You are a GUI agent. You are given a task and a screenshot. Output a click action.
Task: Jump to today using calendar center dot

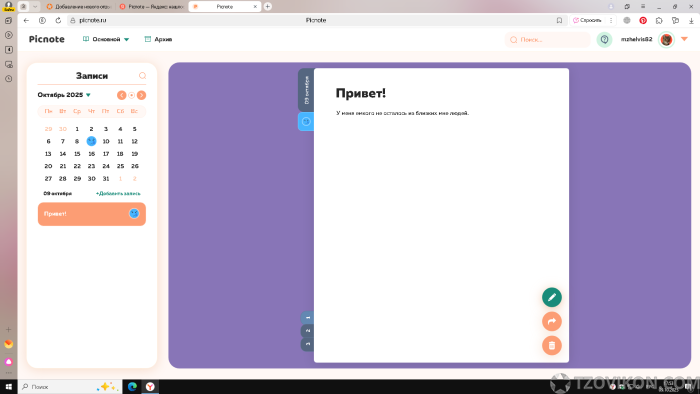132,95
